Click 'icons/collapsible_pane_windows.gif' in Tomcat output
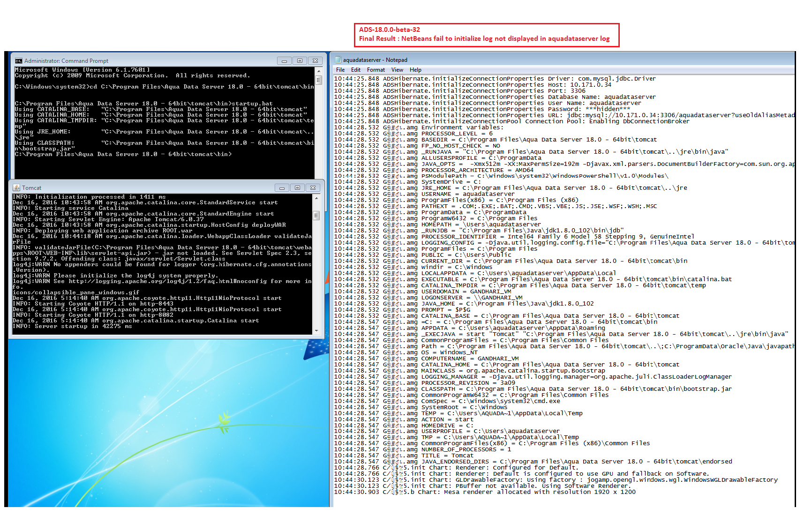 click(76, 292)
